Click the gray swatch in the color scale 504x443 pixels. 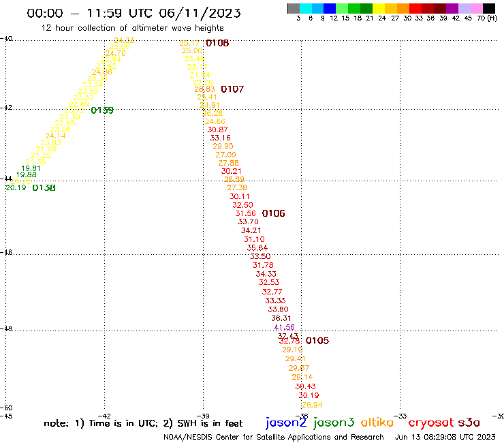tap(294, 8)
